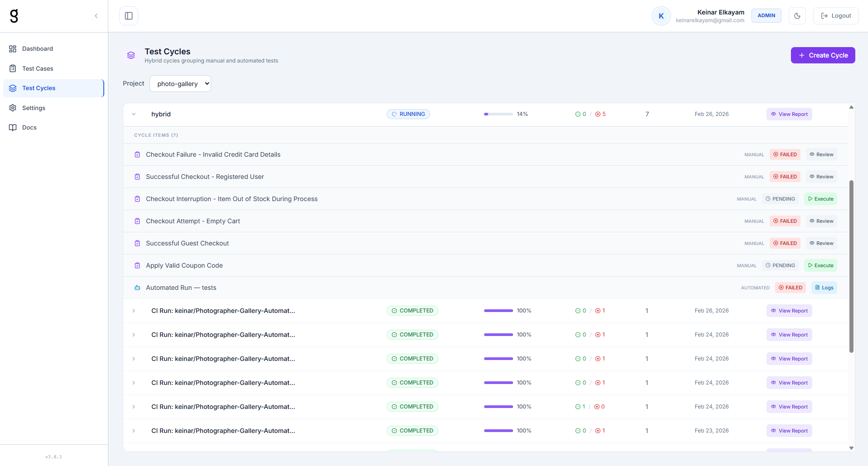Image resolution: width=868 pixels, height=466 pixels.
Task: Open Dashboard from the sidebar
Action: (38, 49)
